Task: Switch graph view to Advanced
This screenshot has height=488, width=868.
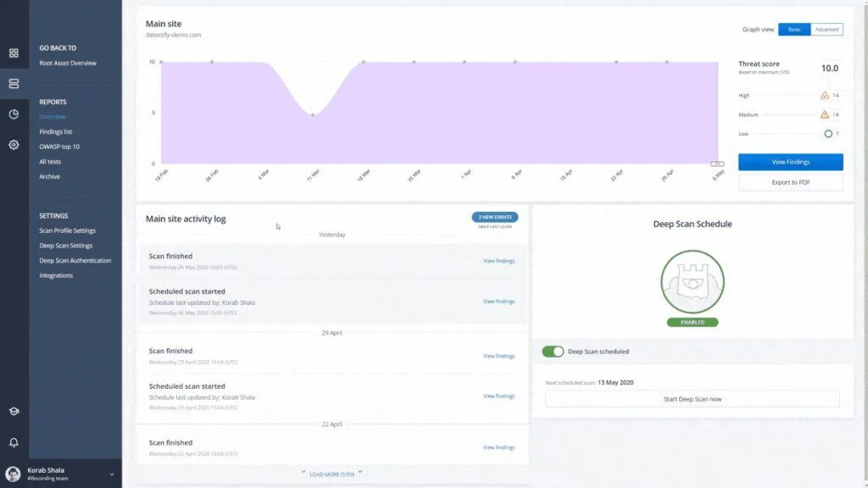Action: click(825, 29)
